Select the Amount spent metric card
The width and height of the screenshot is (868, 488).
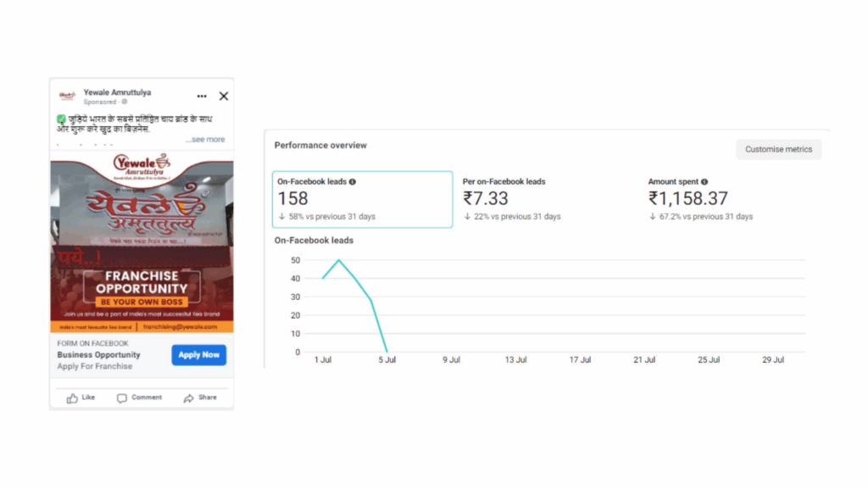click(729, 200)
